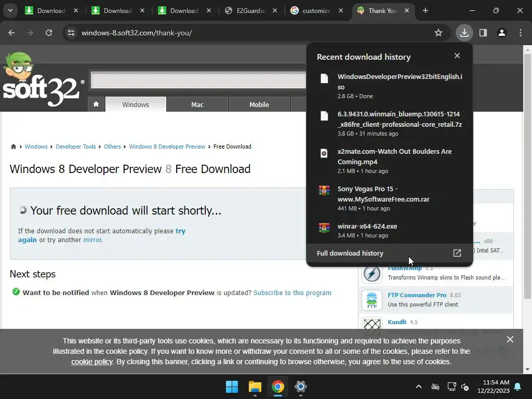532x399 pixels.
Task: Open the Kundli software listing
Action: [397, 322]
